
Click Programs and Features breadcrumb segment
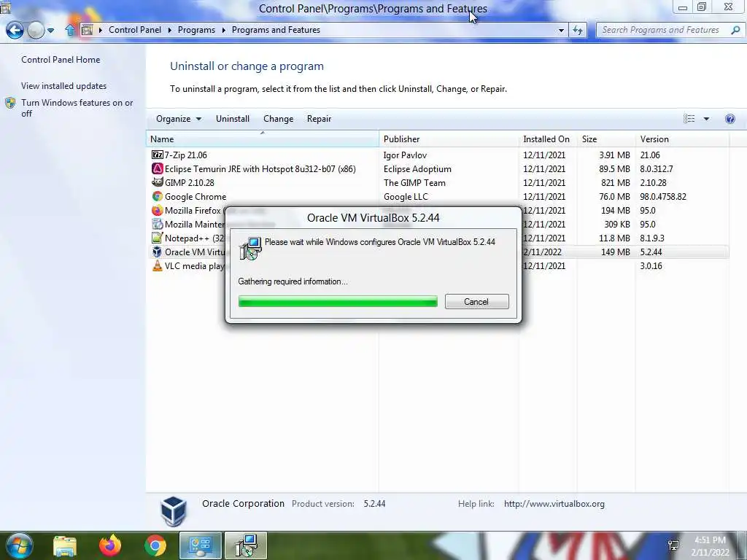[276, 29]
